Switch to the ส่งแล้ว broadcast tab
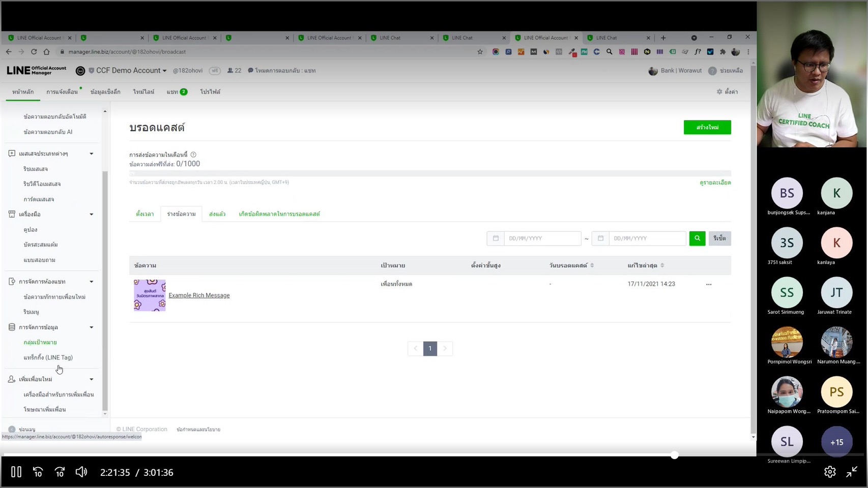Screen dimensions: 868x488 [217, 214]
